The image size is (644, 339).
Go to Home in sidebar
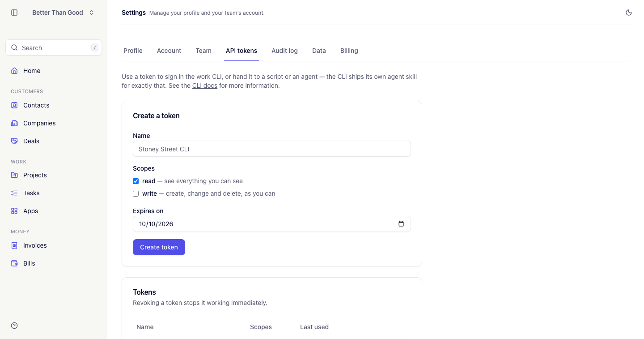54,71
